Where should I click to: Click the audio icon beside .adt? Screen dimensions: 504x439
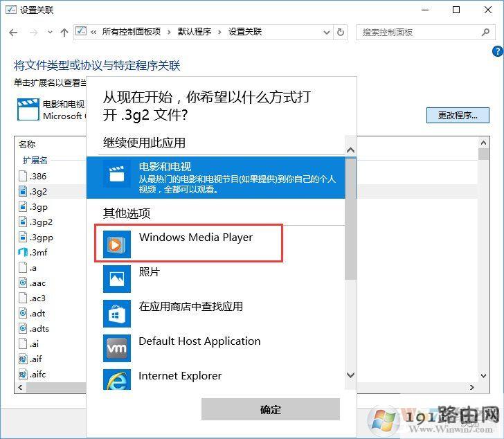point(23,313)
